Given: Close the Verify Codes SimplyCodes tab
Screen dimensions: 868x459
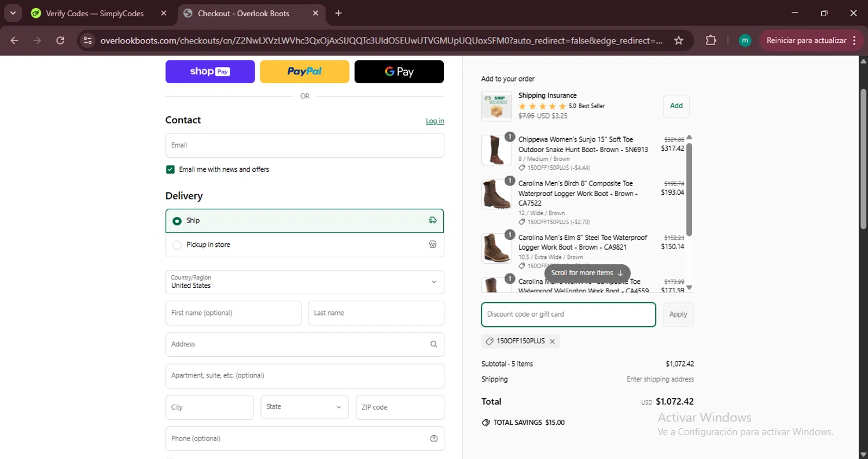Looking at the screenshot, I should pos(164,13).
